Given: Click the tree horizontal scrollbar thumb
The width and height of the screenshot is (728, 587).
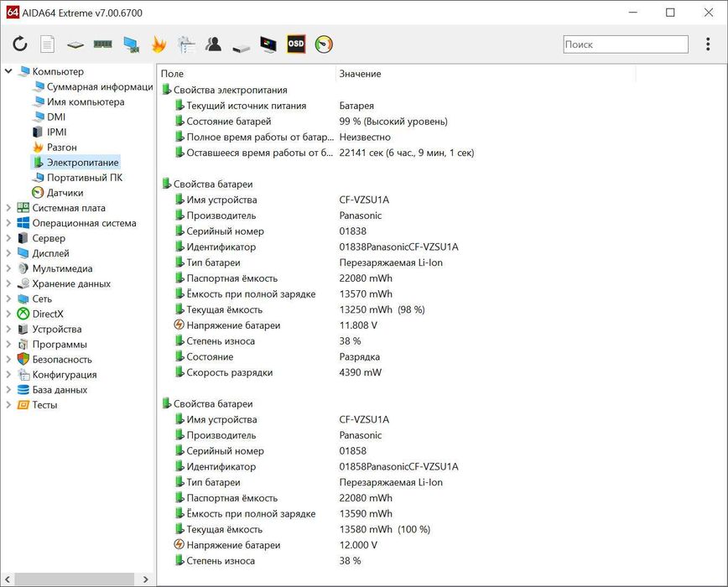Looking at the screenshot, I should pyautogui.click(x=75, y=579).
